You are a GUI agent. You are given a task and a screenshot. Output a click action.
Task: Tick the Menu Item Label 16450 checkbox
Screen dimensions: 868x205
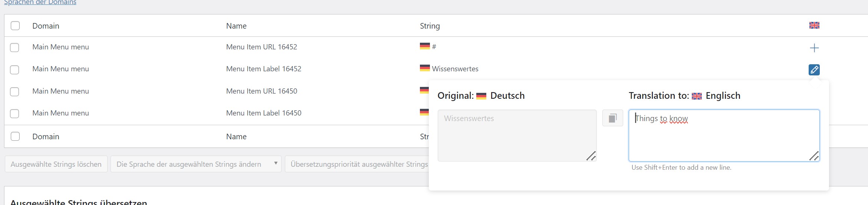14,113
